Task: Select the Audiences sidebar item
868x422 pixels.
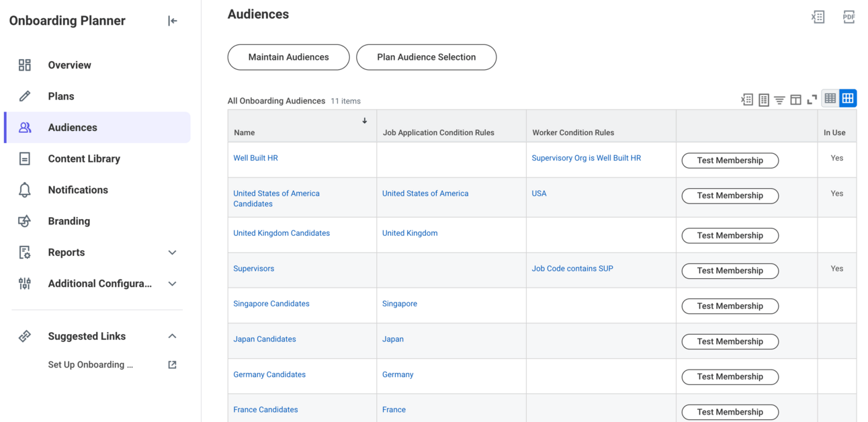Action: click(x=97, y=128)
